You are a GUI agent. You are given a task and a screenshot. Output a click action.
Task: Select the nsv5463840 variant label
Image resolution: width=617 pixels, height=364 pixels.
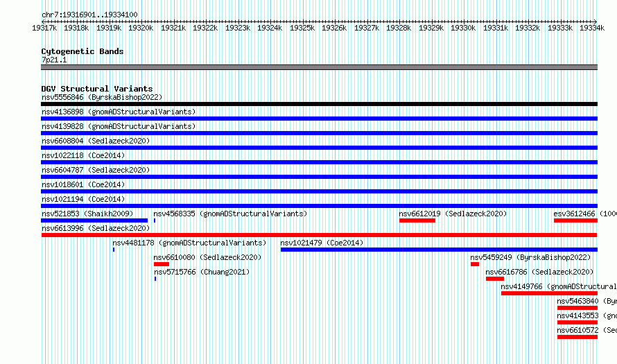(586, 301)
